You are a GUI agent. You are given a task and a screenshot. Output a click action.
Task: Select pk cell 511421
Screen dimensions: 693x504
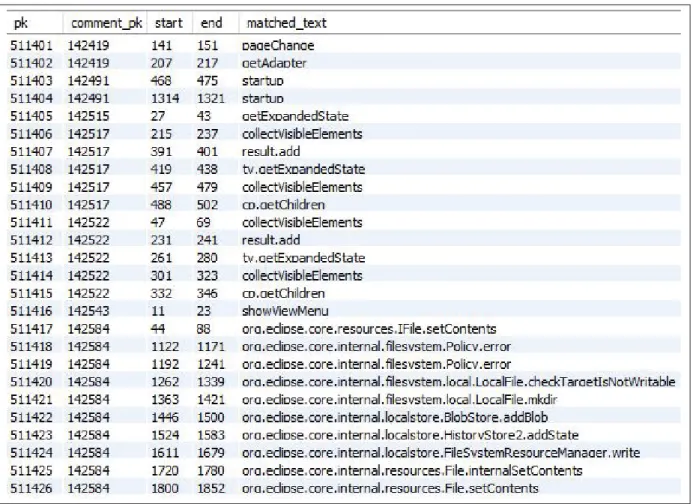pyautogui.click(x=31, y=400)
